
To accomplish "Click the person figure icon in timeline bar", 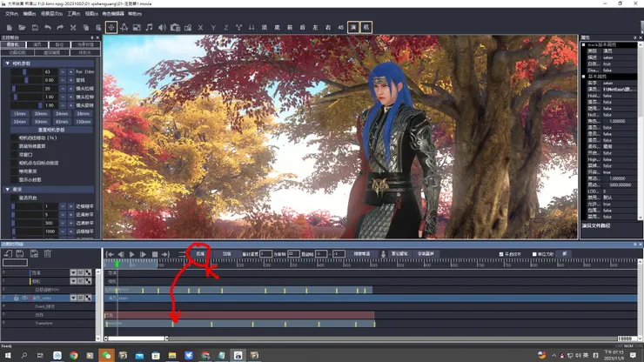I will click(383, 254).
